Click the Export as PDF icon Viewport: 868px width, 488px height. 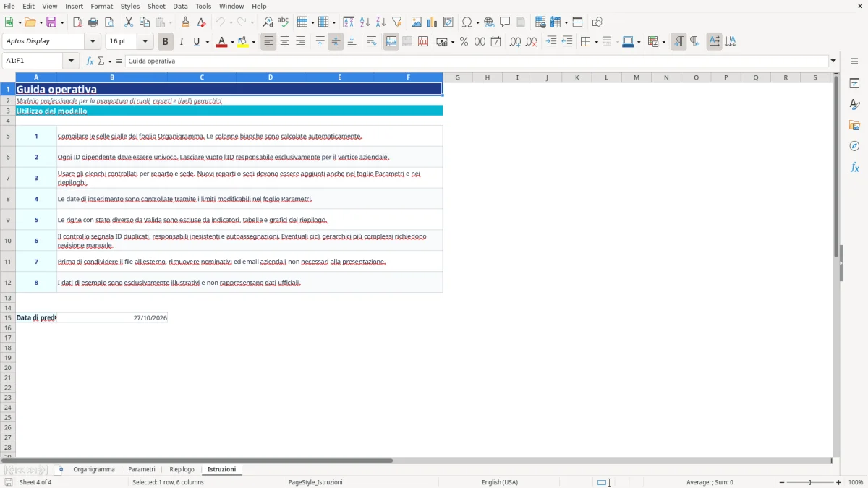tap(77, 22)
